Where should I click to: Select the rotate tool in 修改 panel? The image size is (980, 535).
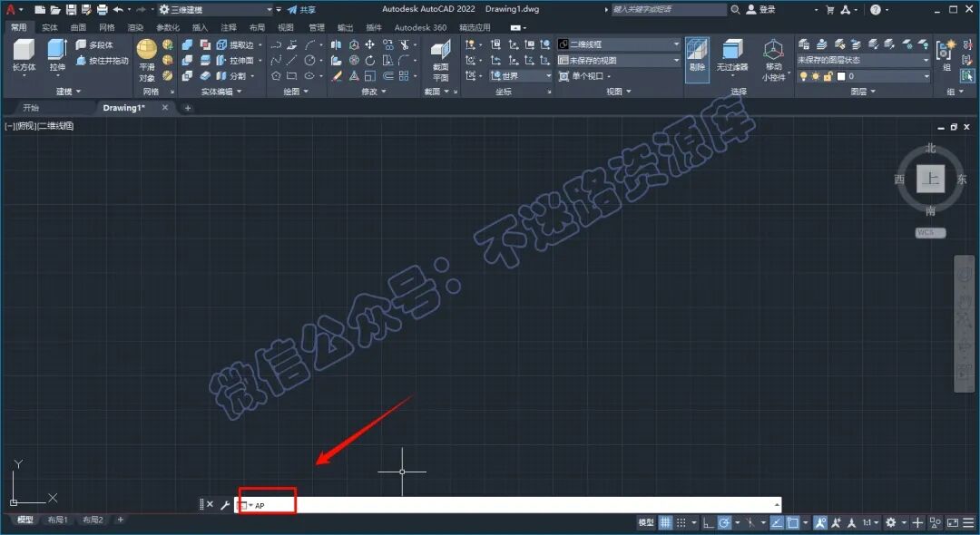pos(370,61)
